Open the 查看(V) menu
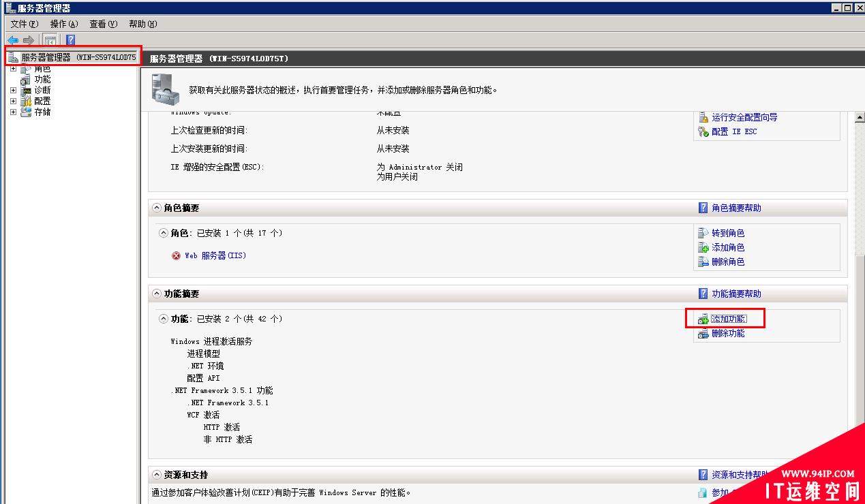865x504 pixels. (104, 24)
